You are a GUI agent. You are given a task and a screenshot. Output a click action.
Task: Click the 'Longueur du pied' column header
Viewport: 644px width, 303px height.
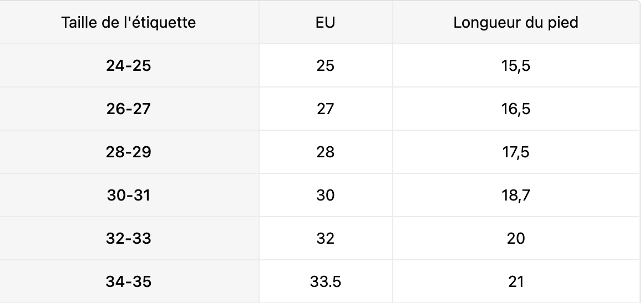[516, 23]
